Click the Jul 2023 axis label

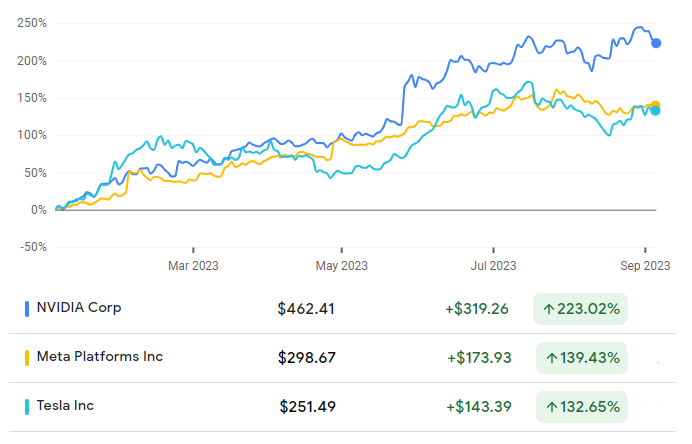click(493, 266)
